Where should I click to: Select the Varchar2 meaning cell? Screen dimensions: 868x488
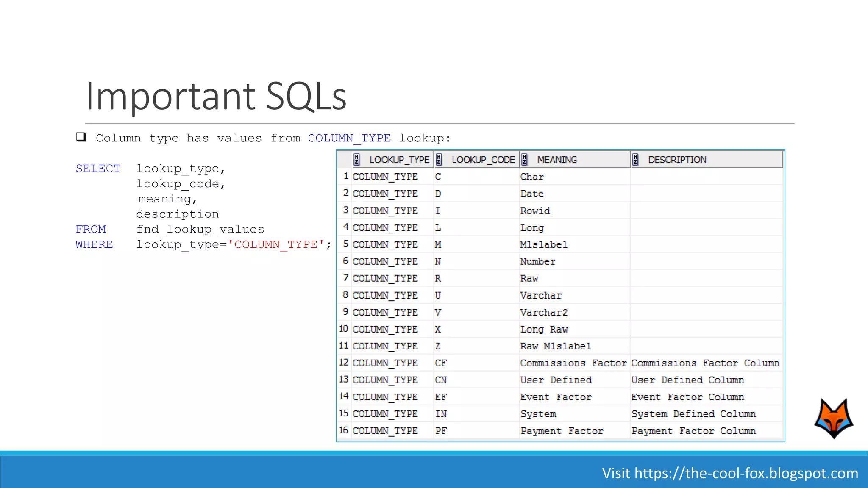click(x=544, y=312)
